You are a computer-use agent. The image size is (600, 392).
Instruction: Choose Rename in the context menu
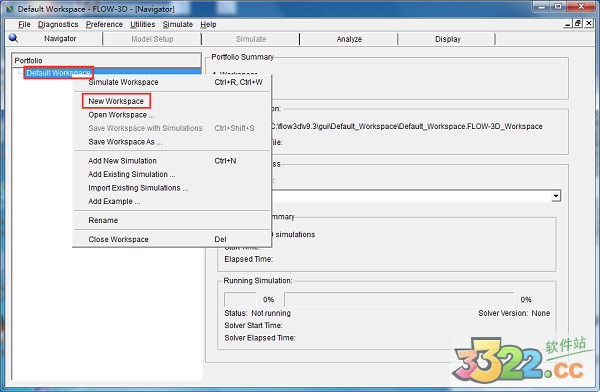click(x=103, y=220)
